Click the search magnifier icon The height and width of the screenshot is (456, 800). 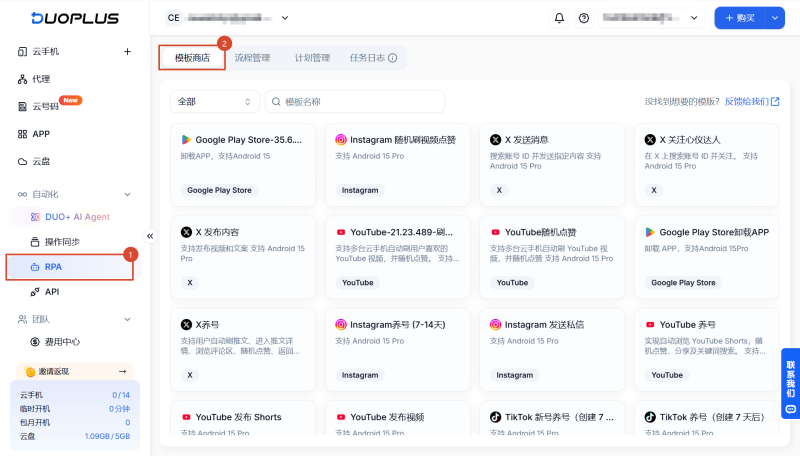pos(276,102)
